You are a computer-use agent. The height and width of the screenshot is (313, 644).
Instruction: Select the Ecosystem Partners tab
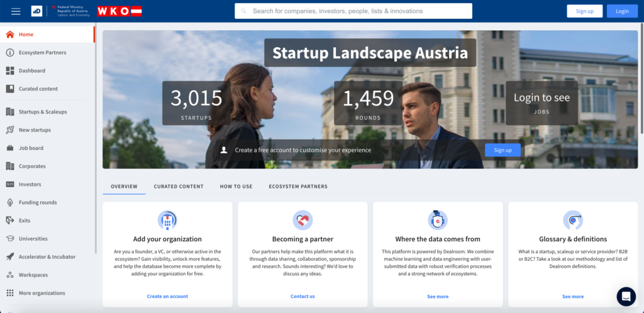(297, 186)
